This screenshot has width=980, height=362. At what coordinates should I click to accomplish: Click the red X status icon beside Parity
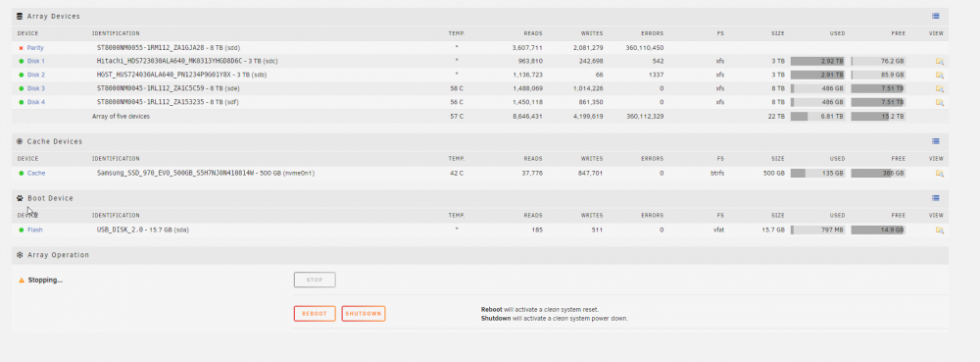tap(22, 48)
